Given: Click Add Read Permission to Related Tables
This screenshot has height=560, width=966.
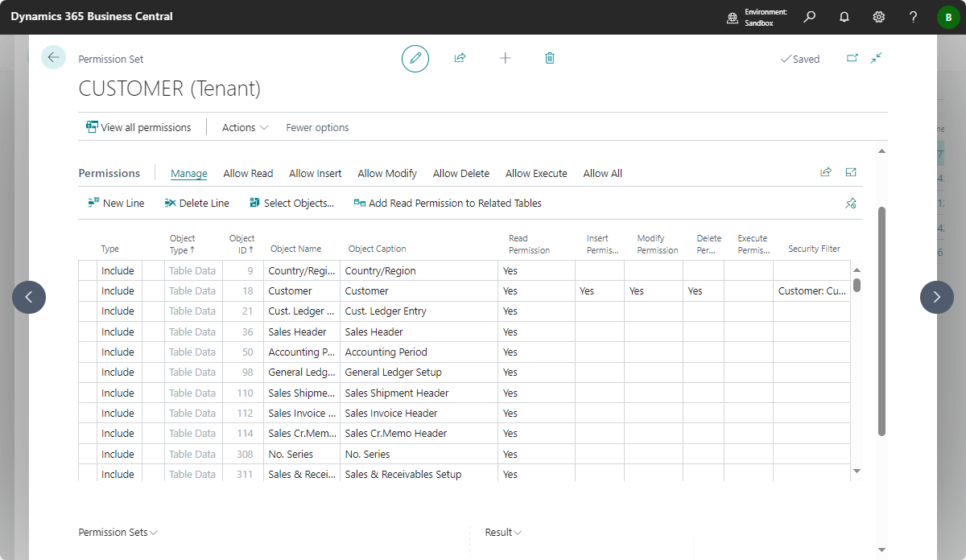Looking at the screenshot, I should pyautogui.click(x=448, y=203).
